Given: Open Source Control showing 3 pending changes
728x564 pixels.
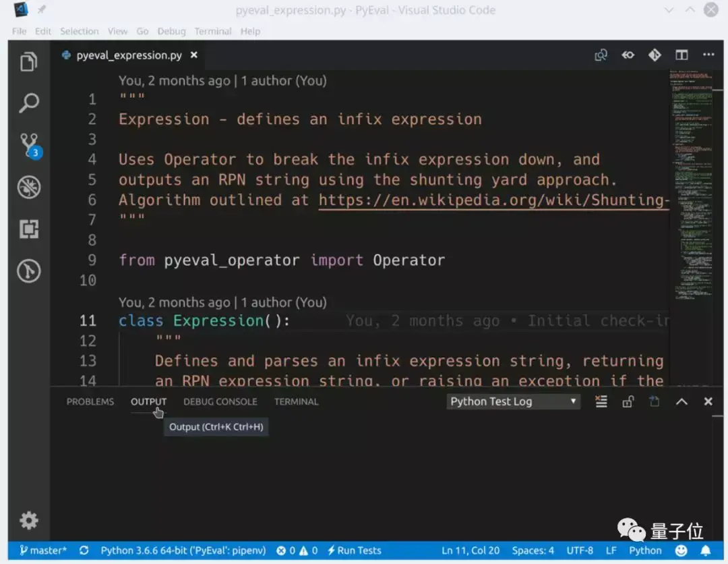Looking at the screenshot, I should point(28,143).
